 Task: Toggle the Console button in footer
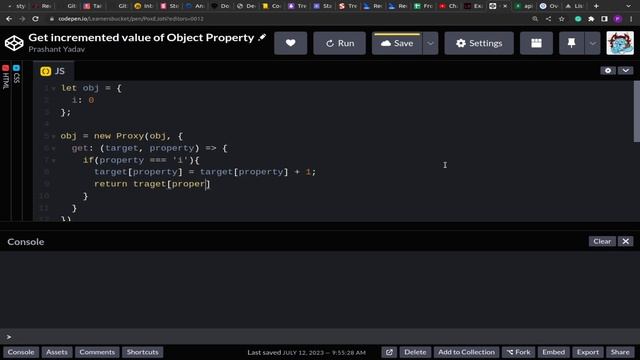(x=21, y=352)
